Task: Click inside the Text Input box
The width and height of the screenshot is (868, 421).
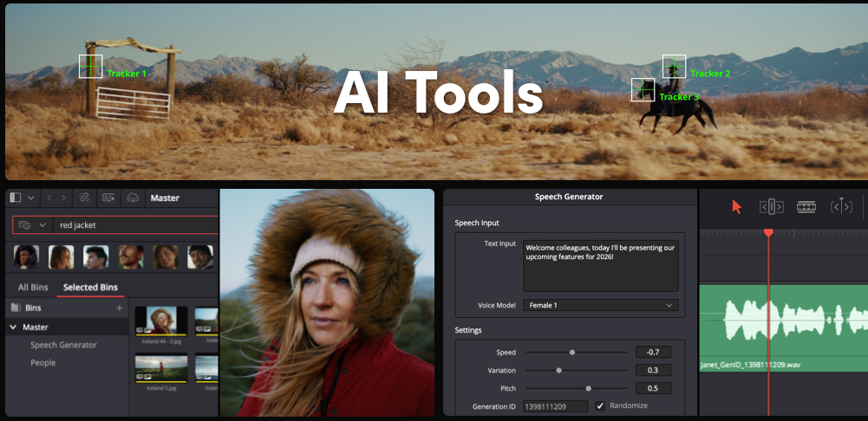Action: click(601, 266)
